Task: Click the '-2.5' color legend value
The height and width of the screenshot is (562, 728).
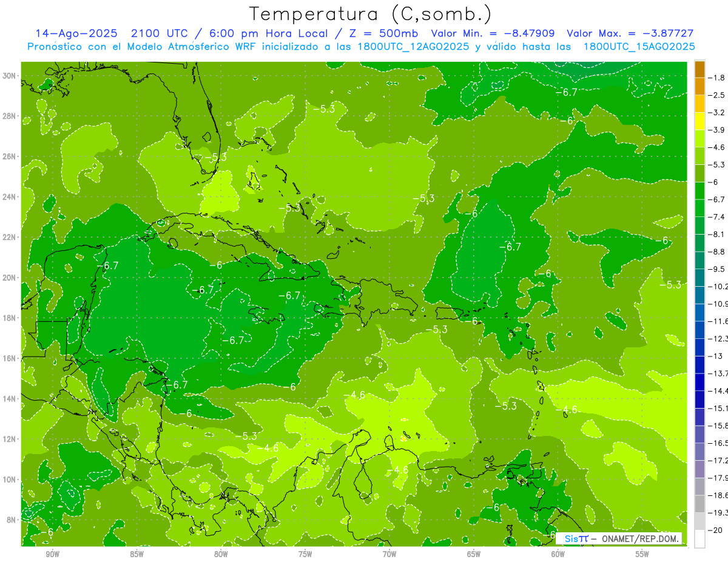Action: pyautogui.click(x=718, y=95)
